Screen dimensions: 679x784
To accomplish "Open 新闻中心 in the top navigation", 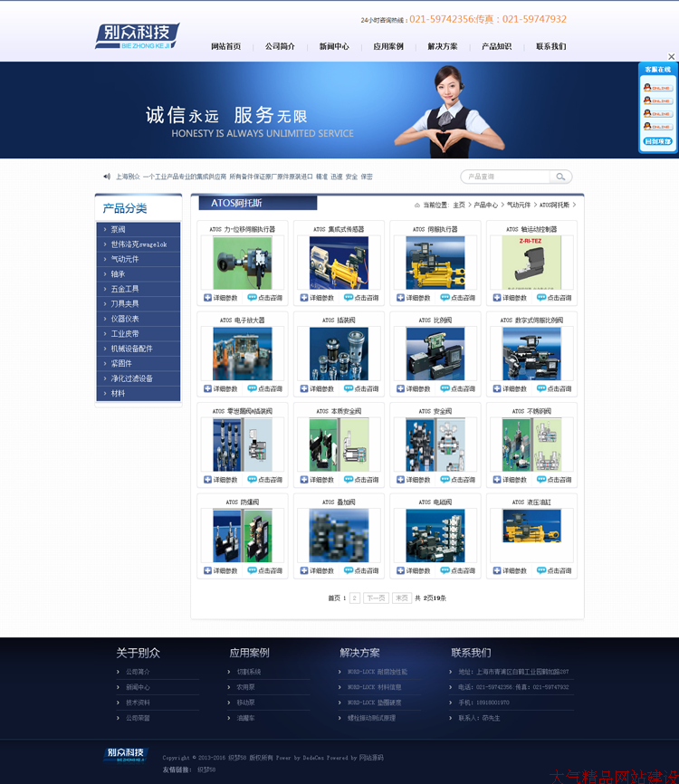I will [x=334, y=46].
